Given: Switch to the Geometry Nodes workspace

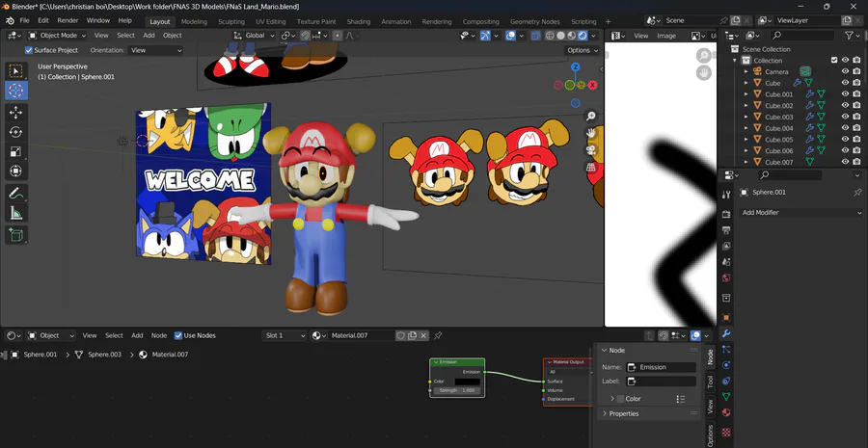Looking at the screenshot, I should (534, 21).
